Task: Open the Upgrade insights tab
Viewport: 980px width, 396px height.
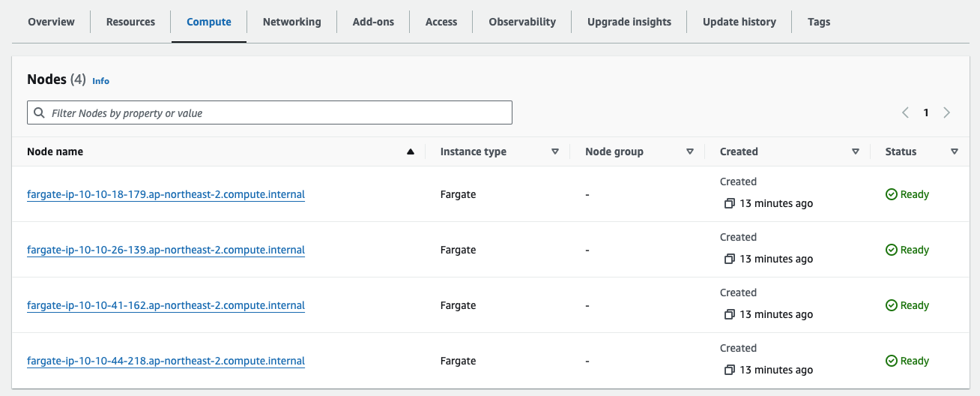Action: (x=629, y=22)
